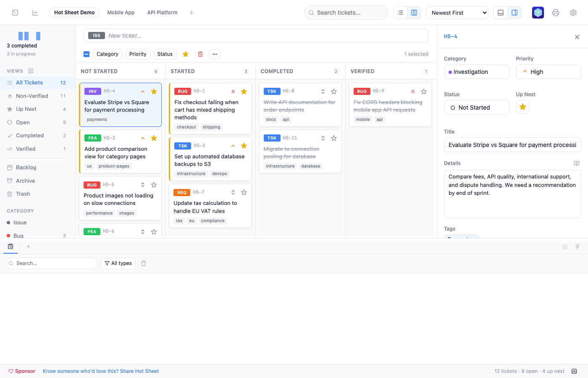Open All types filter dropdown

118,263
